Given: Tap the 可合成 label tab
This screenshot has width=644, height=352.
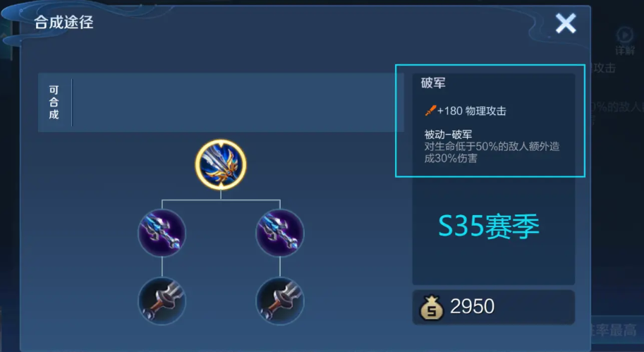Looking at the screenshot, I should pos(54,102).
